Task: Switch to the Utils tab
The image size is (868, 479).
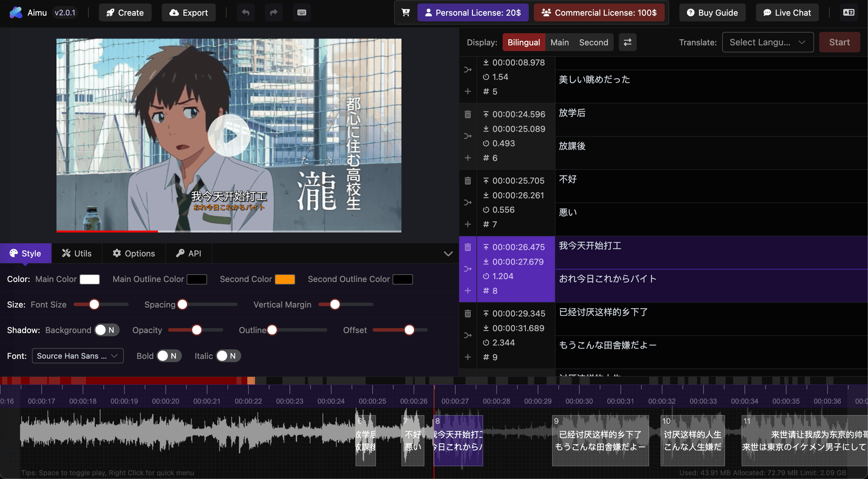Action: tap(77, 254)
